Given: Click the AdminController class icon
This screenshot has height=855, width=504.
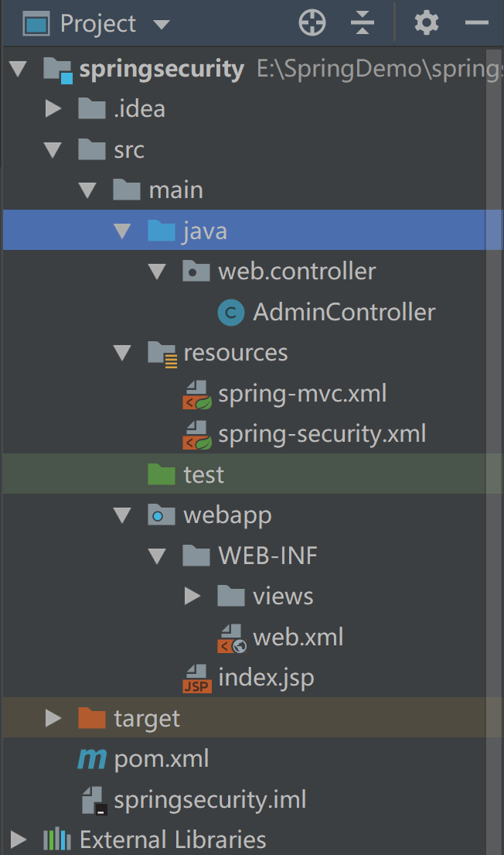Looking at the screenshot, I should click(231, 313).
